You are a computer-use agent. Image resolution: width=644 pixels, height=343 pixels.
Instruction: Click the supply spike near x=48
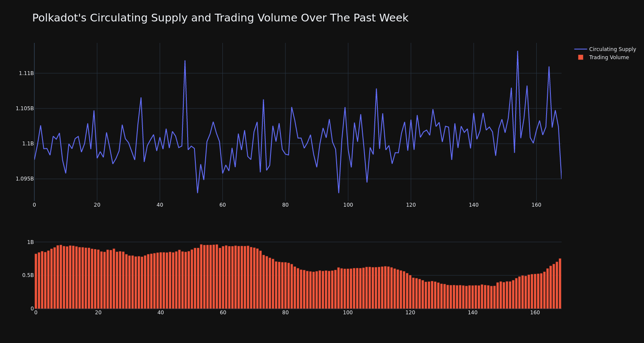coord(185,61)
